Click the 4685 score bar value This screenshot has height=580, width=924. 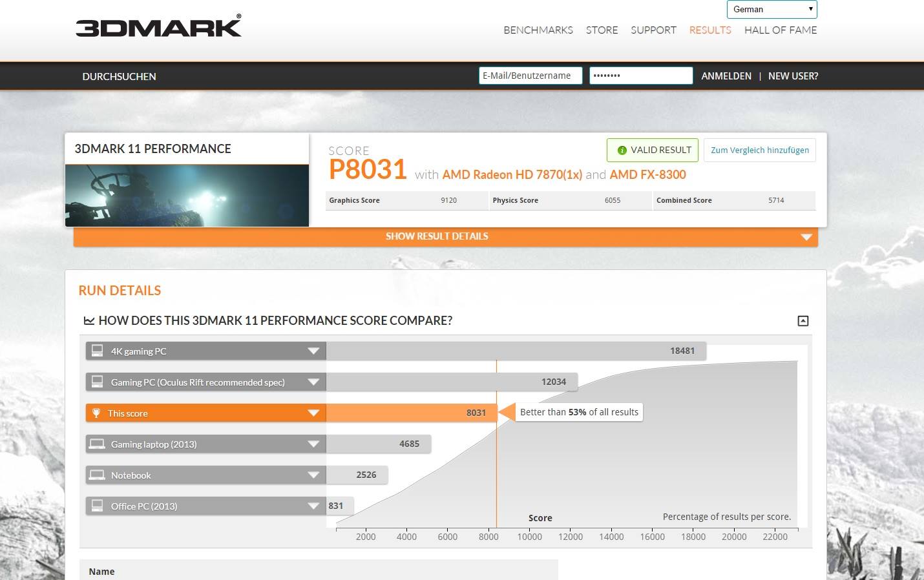[409, 444]
